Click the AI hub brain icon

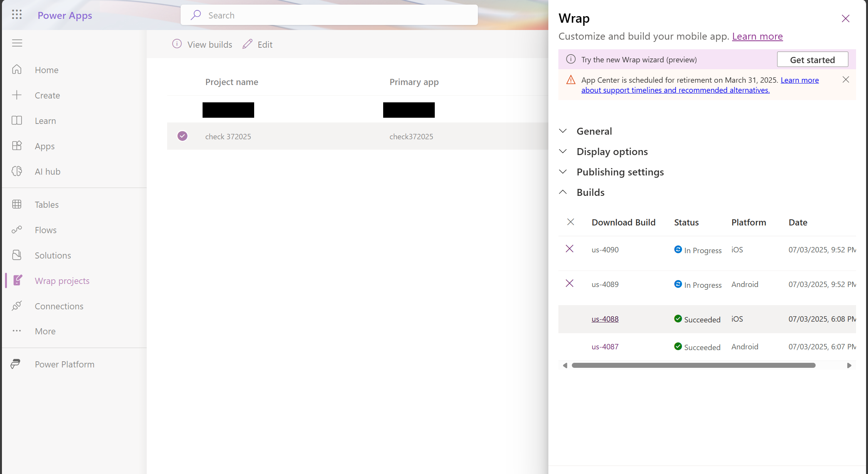tap(17, 171)
